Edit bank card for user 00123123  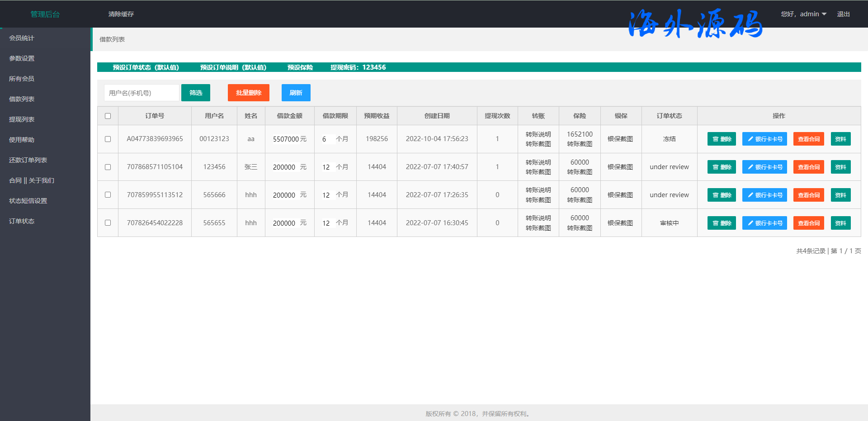tap(764, 139)
